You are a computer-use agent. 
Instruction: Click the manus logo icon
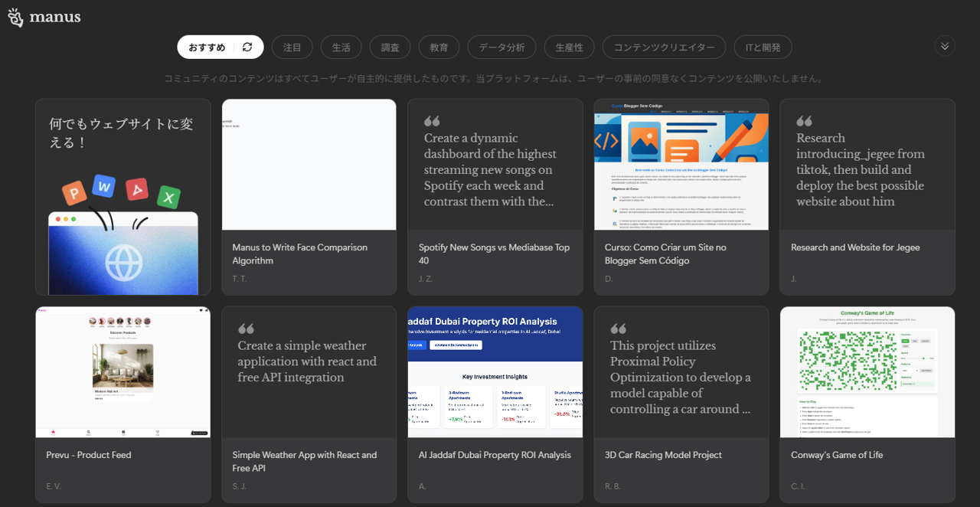(15, 17)
